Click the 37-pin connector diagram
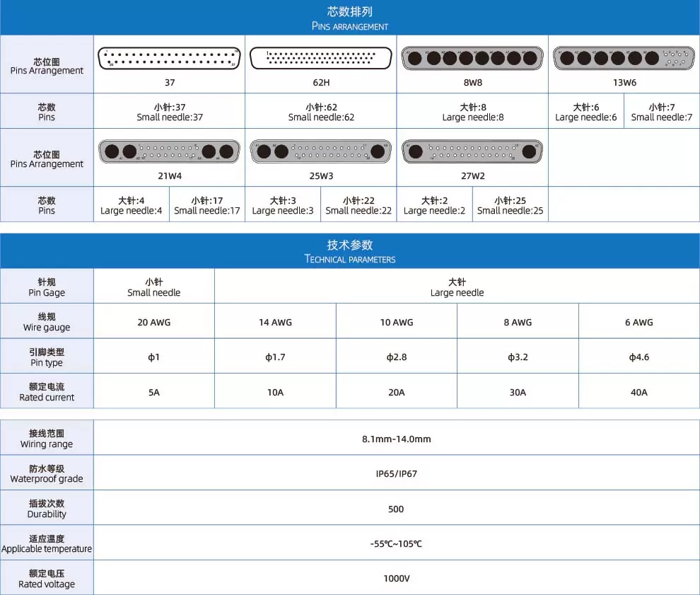Viewport: 700px width, 595px height. (170, 58)
